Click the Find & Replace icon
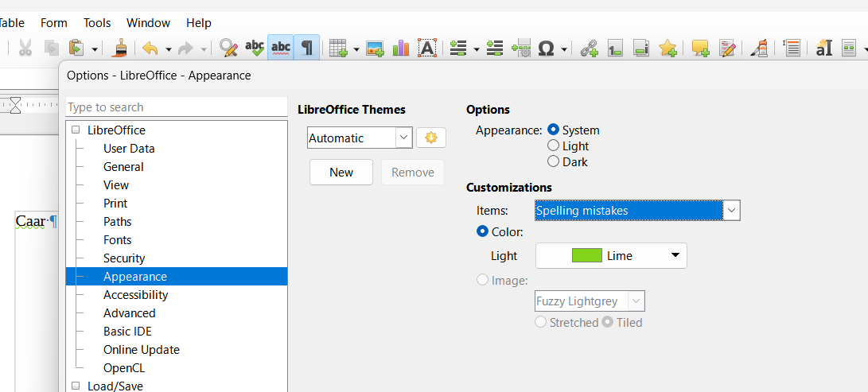This screenshot has height=392, width=868. (229, 49)
